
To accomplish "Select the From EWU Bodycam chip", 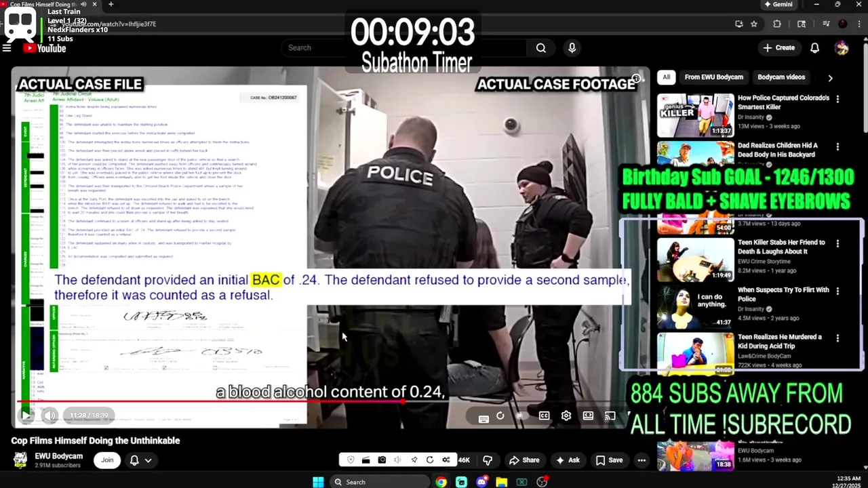I will point(713,77).
